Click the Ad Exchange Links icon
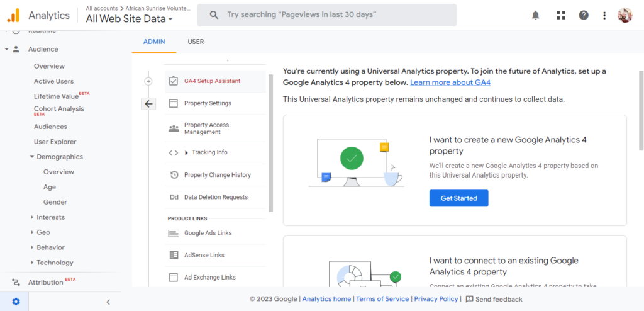 (x=174, y=277)
